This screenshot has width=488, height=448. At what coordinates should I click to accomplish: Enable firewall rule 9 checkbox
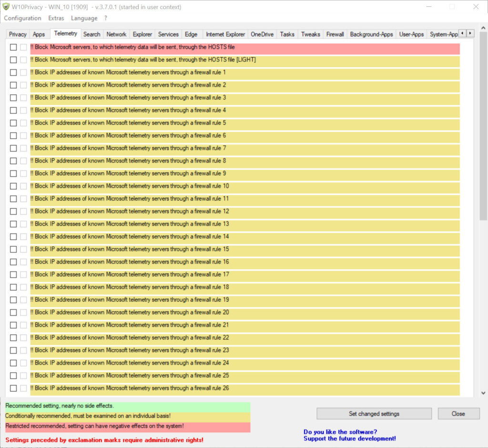[13, 173]
